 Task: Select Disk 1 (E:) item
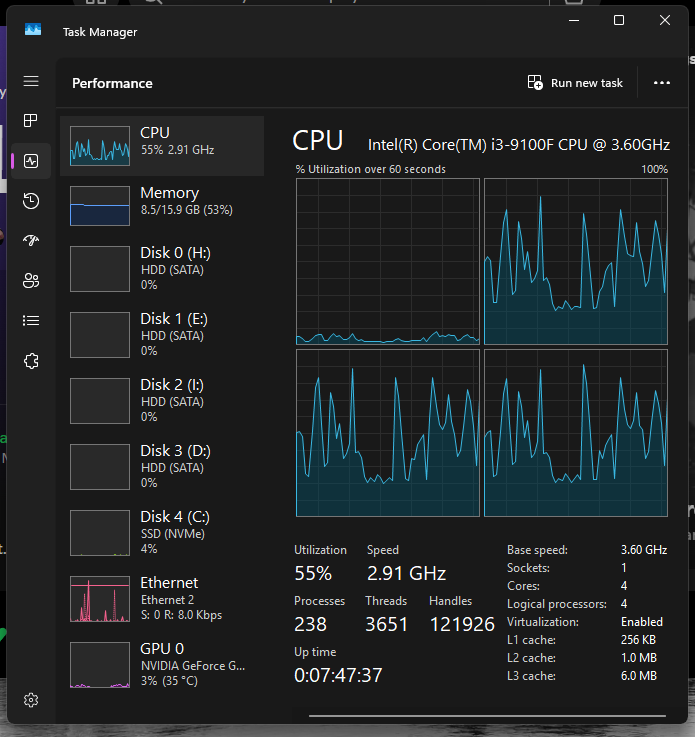(162, 335)
